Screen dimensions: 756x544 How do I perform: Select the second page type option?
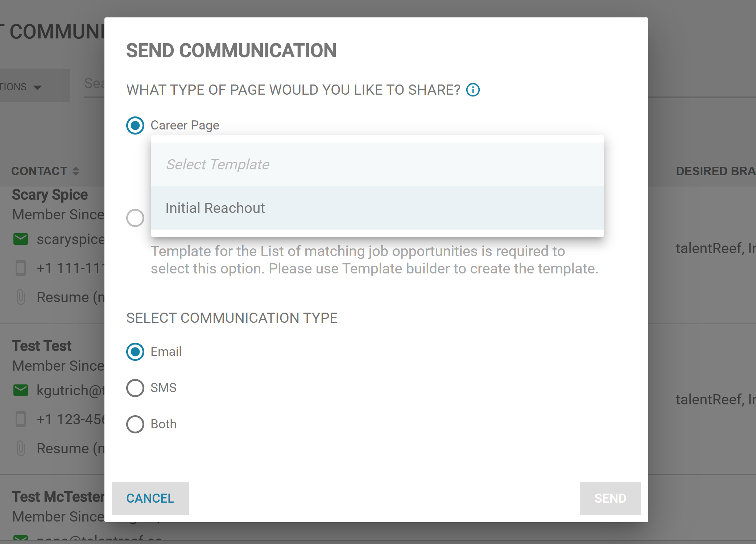coord(135,218)
